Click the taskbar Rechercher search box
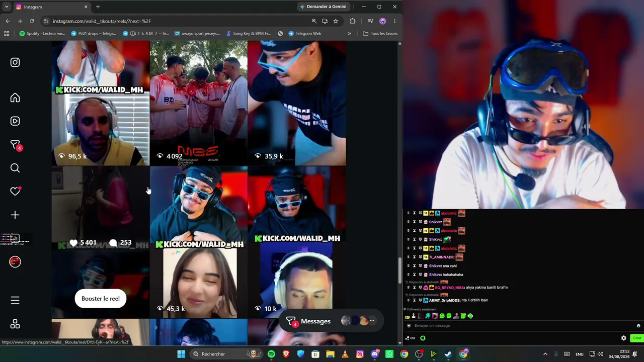 (226, 354)
